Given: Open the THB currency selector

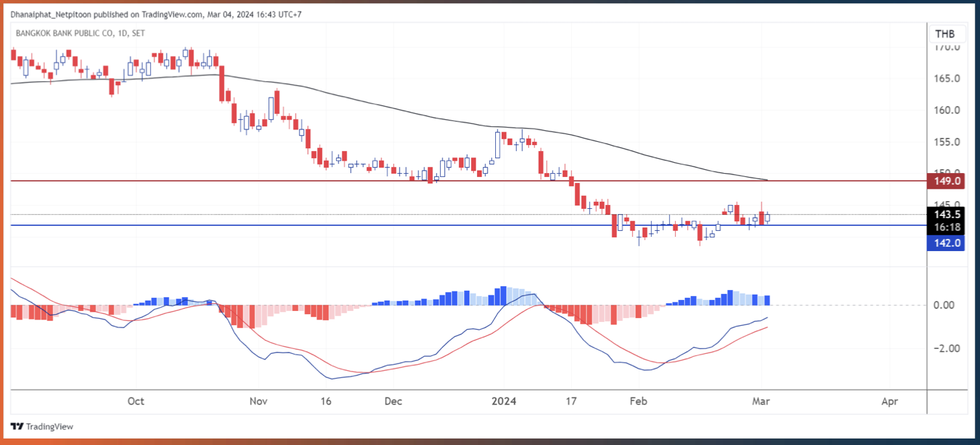Looking at the screenshot, I should pos(945,34).
